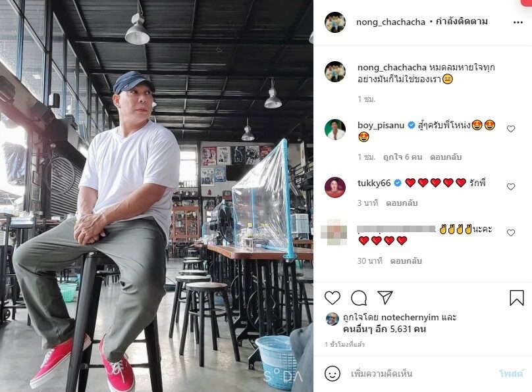Open boy_pisanu's profile avatar
Screen dimensions: 532x392
point(335,129)
